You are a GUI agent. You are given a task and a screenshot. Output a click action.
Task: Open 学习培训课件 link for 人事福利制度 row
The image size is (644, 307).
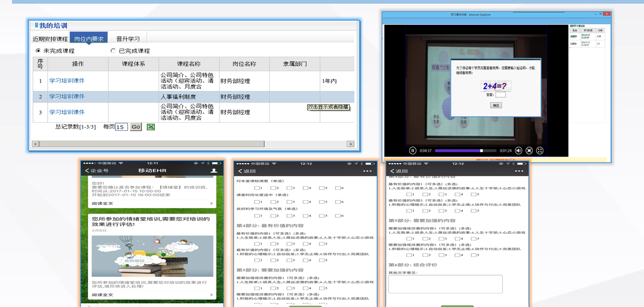coord(67,97)
